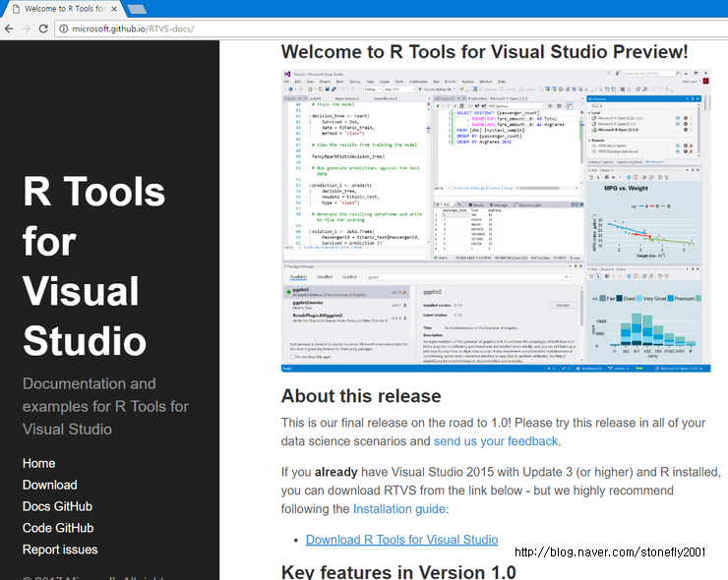Image resolution: width=728 pixels, height=580 pixels.
Task: Go back to the previous page
Action: point(9,29)
